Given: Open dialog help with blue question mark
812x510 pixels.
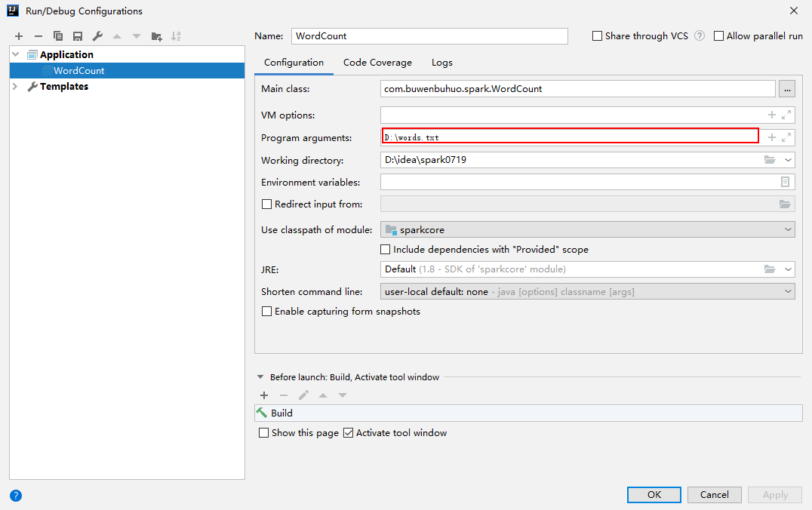Looking at the screenshot, I should [16, 496].
